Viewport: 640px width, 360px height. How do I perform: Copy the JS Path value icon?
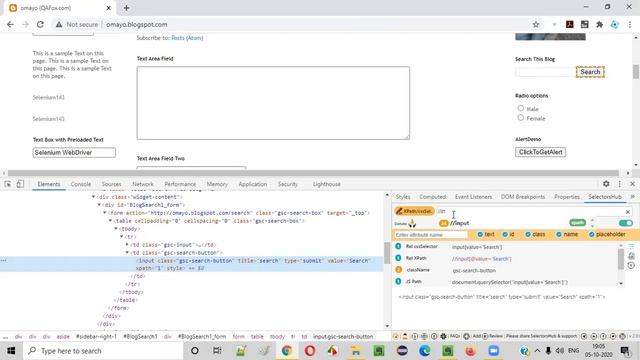click(398, 282)
